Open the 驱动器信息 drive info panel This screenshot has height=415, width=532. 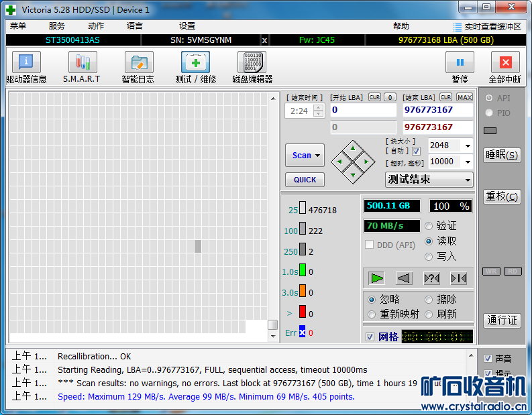(26, 63)
